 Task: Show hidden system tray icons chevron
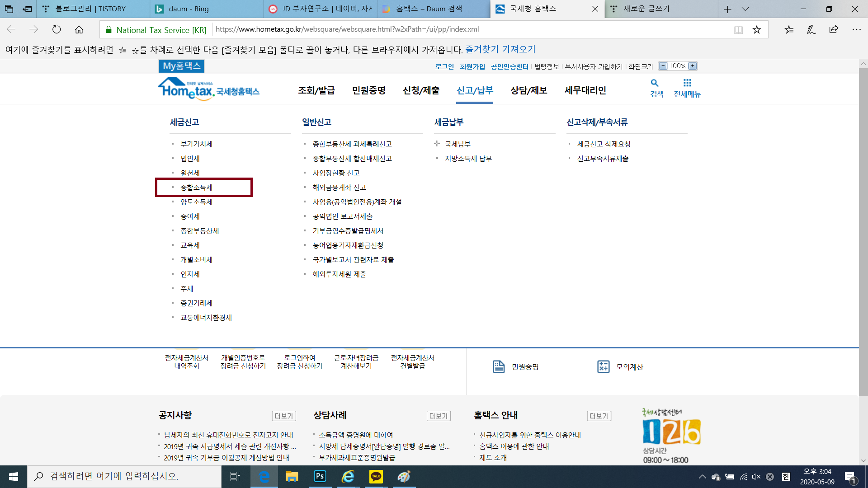pyautogui.click(x=702, y=477)
